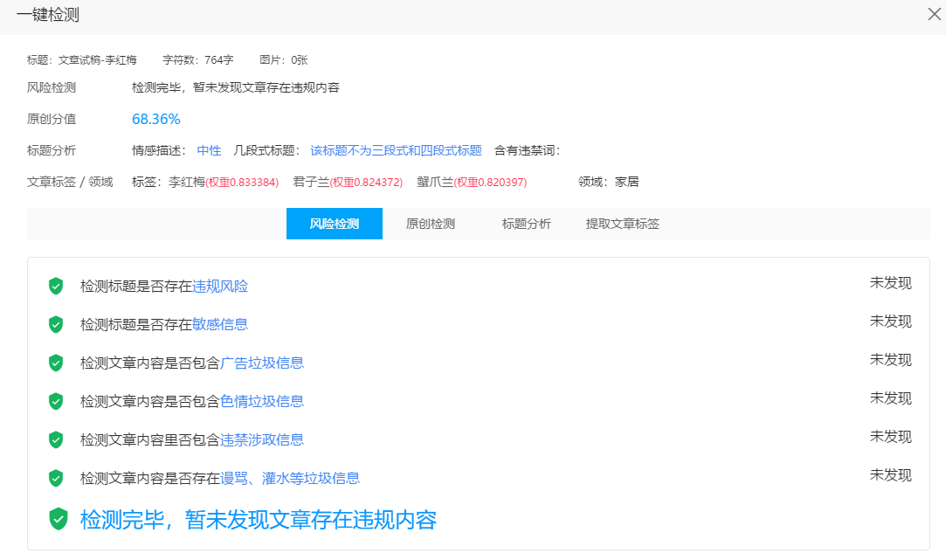Screen dimensions: 946x560
Task: Click the 68.36% originality score
Action: point(155,119)
